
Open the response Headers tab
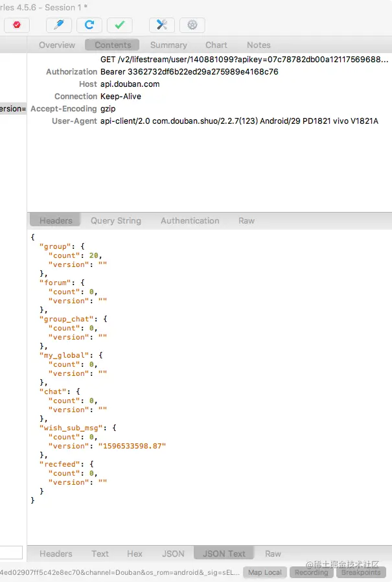(x=56, y=553)
